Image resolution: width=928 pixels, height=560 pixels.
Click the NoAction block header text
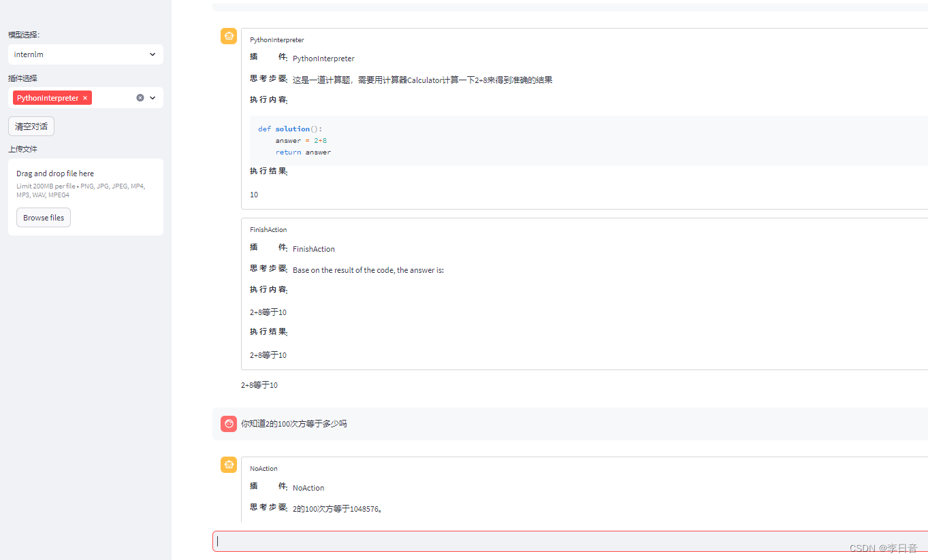[x=263, y=469]
